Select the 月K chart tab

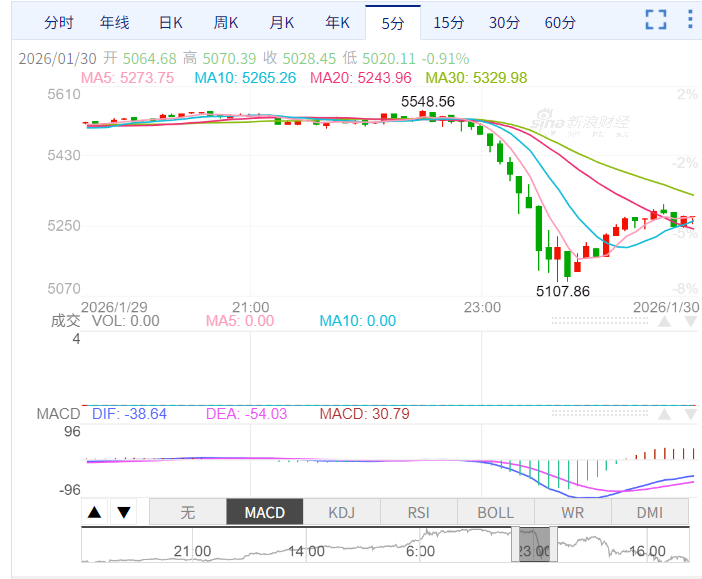[282, 22]
